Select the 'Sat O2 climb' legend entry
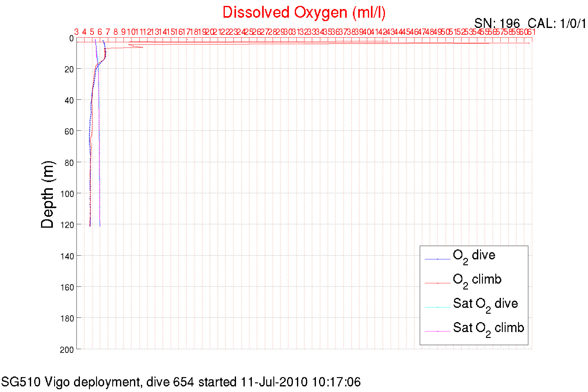Viewport: 588px width, 392px height. click(x=488, y=330)
